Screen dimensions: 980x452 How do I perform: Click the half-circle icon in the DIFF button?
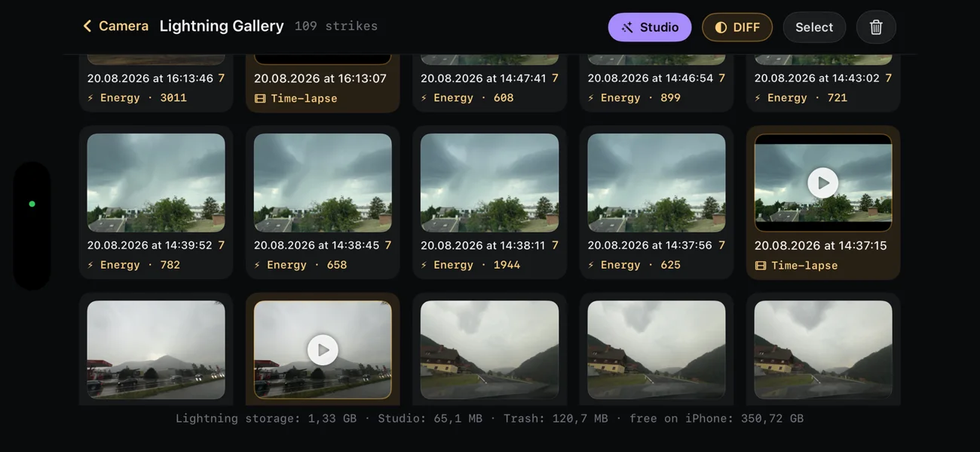coord(721,28)
